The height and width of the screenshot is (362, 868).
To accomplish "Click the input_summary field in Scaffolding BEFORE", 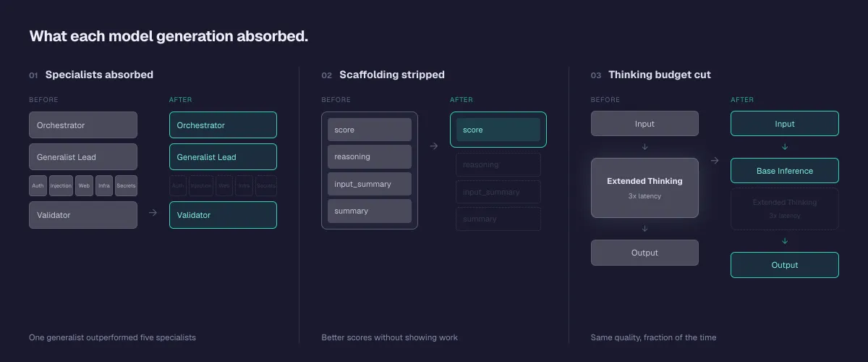I will click(x=370, y=184).
